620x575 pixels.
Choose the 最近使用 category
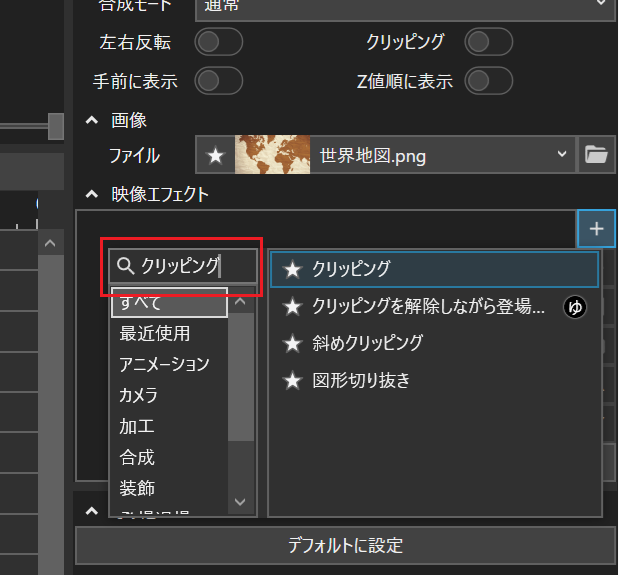[154, 332]
